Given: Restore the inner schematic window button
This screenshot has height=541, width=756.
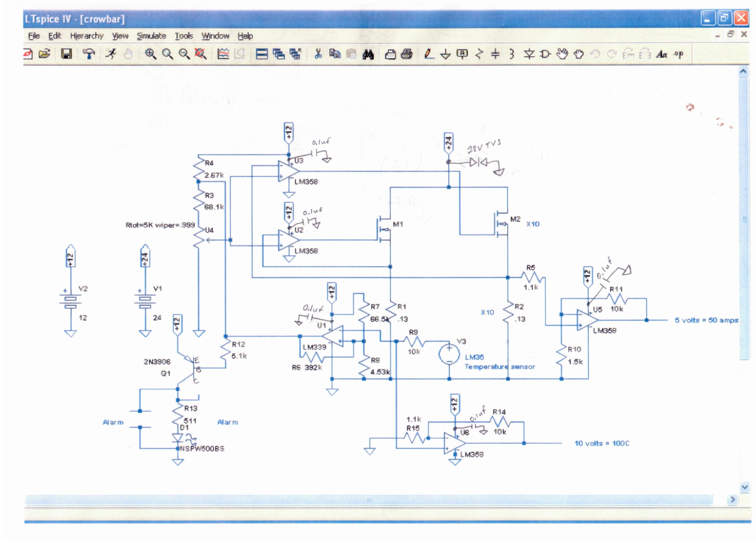Looking at the screenshot, I should point(731,34).
